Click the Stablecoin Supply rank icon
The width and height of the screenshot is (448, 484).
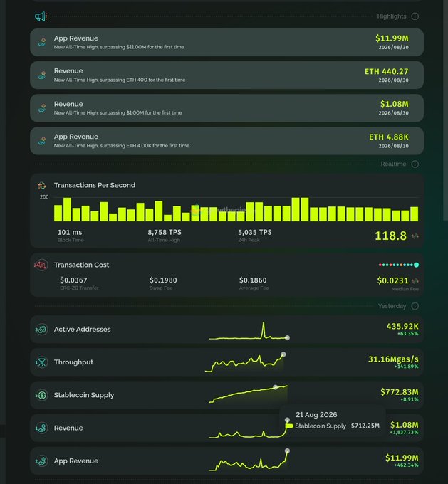pos(41,395)
